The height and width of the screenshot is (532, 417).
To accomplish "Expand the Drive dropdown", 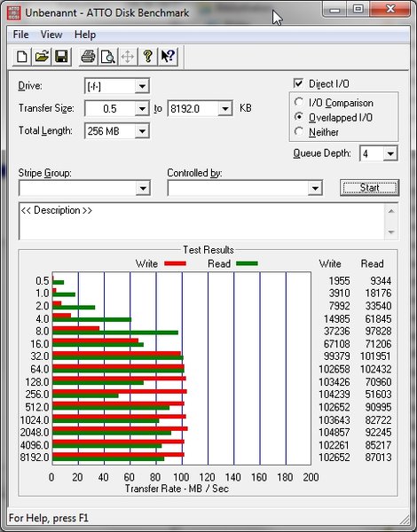I will point(142,86).
